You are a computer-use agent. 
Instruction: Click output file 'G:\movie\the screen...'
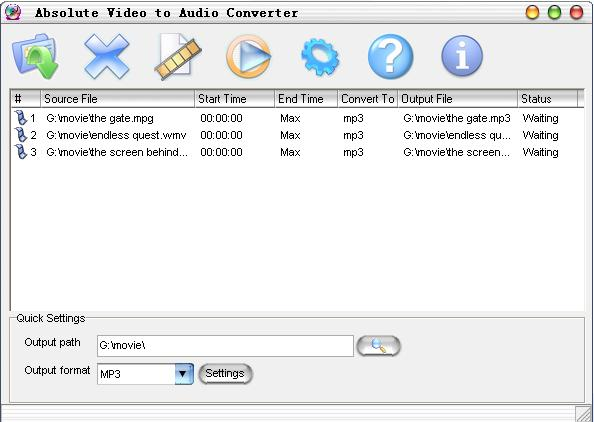point(456,152)
